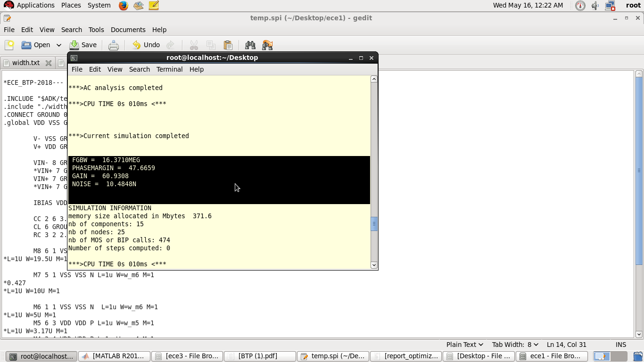Click the root user menu
Image resolution: width=644 pixels, height=362 pixels.
pos(633,5)
